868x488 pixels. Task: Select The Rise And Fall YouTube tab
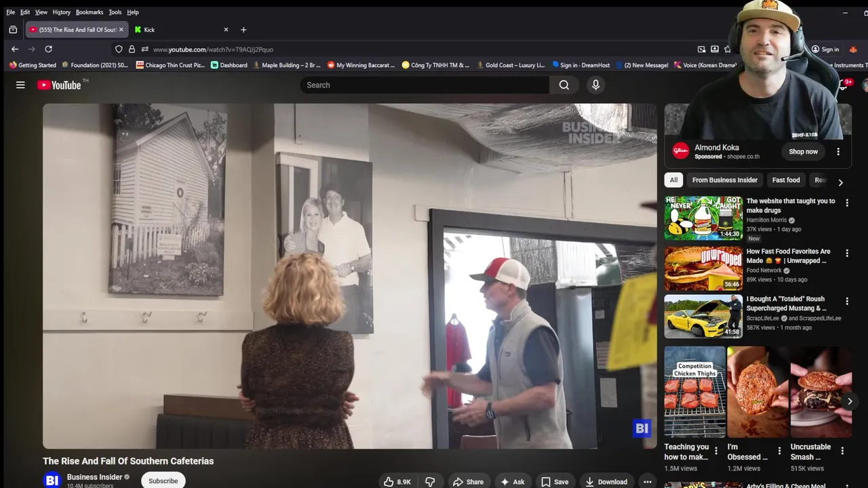coord(76,30)
